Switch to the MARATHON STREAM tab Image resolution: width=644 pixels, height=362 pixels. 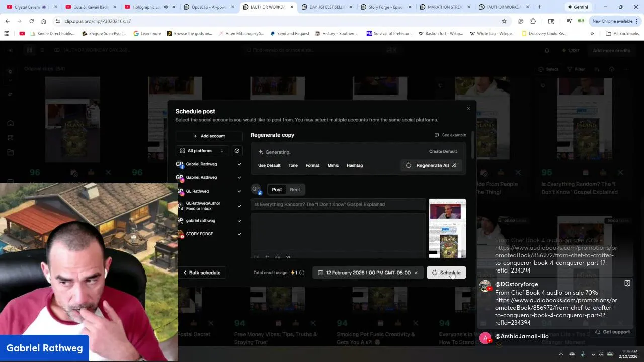(444, 7)
